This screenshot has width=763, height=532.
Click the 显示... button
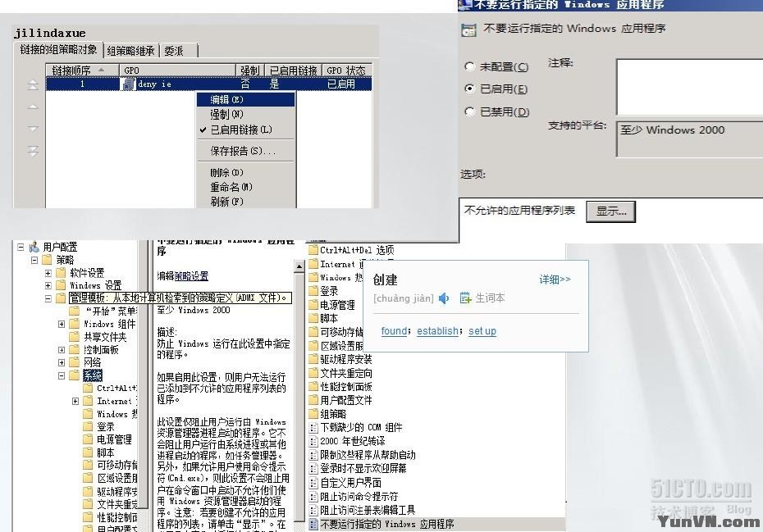point(610,211)
